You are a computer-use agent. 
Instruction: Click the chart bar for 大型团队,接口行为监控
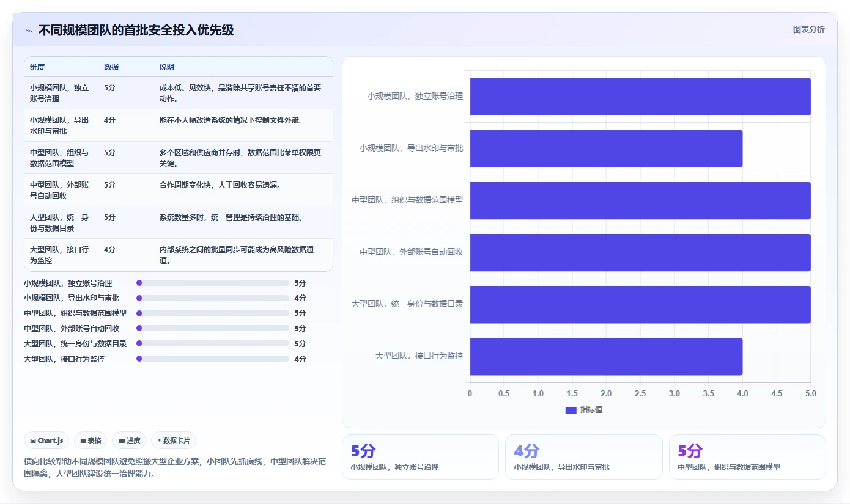click(x=606, y=356)
